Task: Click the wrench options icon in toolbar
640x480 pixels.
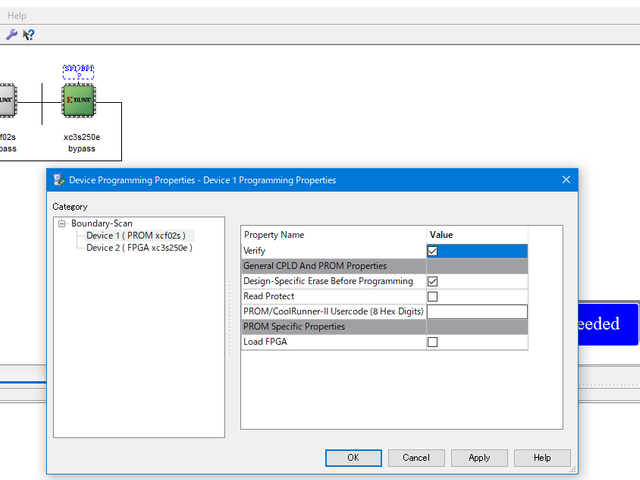Action: [x=11, y=34]
